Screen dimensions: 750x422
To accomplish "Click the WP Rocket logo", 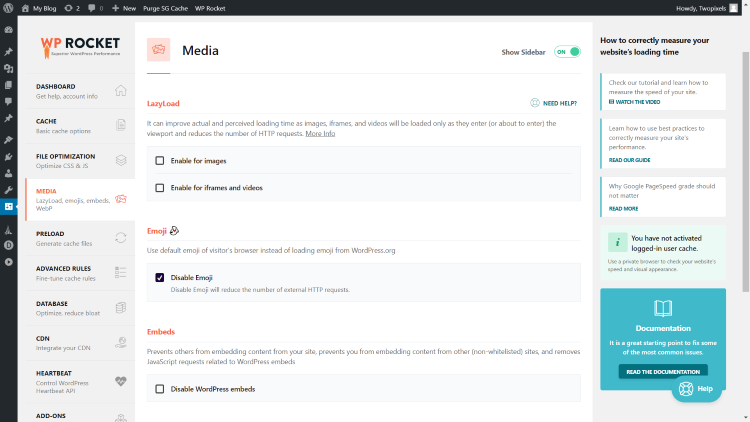I will coord(80,47).
